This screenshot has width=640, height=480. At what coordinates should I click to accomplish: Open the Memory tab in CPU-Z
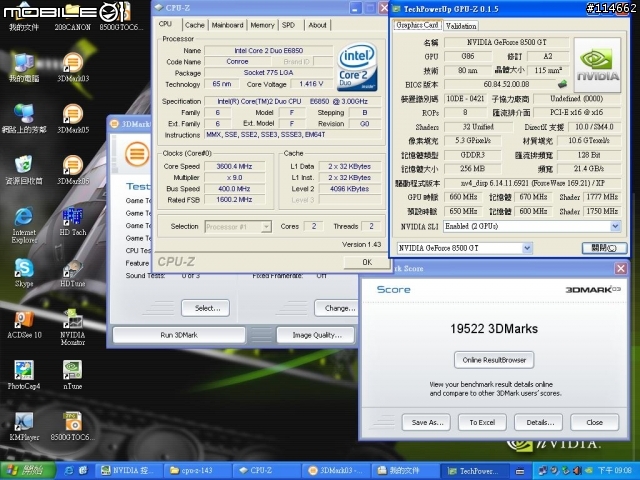262,25
